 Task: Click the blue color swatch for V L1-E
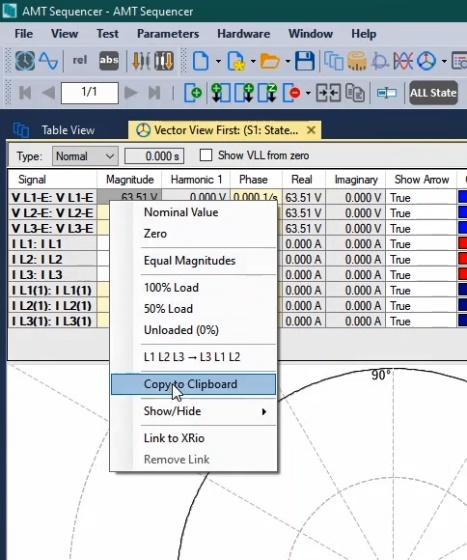coord(462,197)
